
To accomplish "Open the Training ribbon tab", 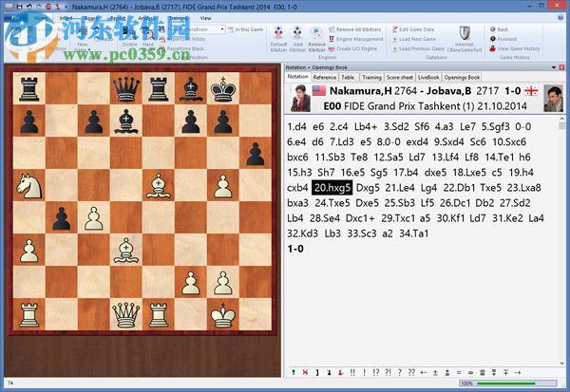I will [179, 18].
